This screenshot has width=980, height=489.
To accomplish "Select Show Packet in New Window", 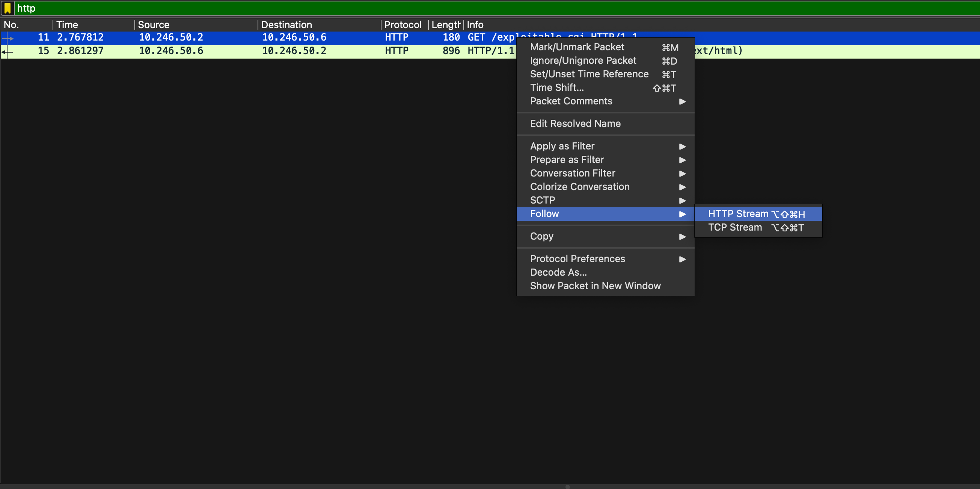I will point(595,286).
